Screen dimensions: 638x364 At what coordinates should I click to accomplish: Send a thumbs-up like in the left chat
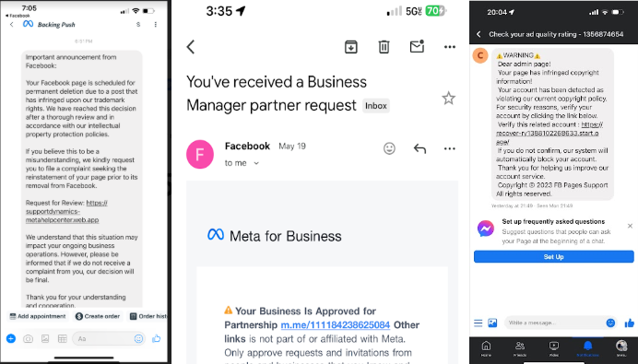pos(156,338)
